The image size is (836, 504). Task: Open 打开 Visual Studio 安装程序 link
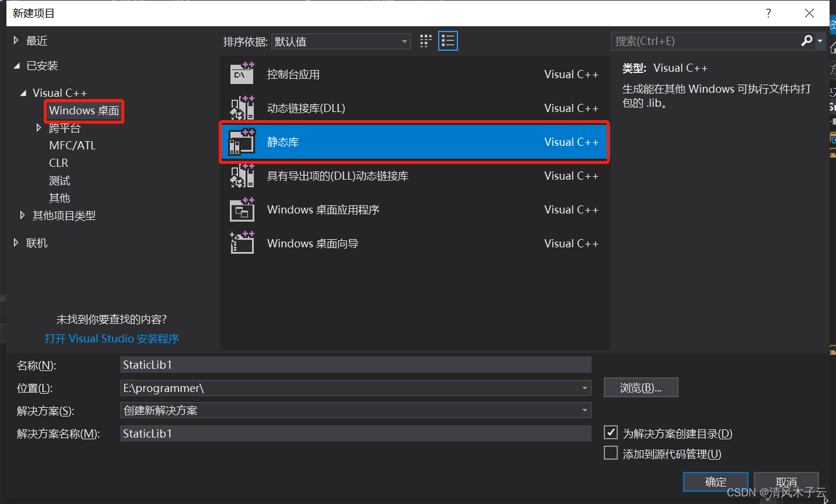[x=112, y=338]
